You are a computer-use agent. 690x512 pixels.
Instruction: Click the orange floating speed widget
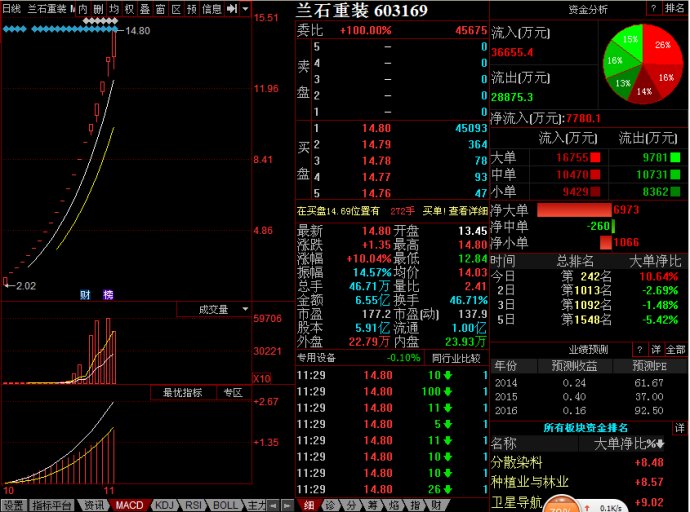click(x=561, y=504)
